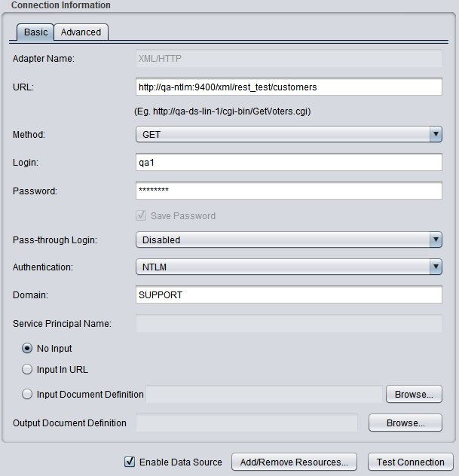Image resolution: width=459 pixels, height=476 pixels.
Task: Click the Service Principal Name field
Action: coord(288,324)
